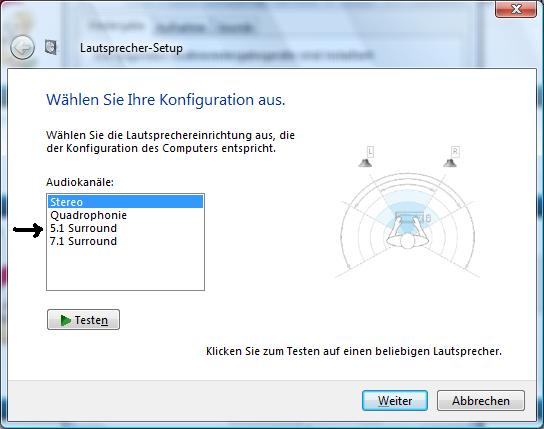Click the Audiokanäle label above the list
Screen dimensions: 544x429
(80, 182)
